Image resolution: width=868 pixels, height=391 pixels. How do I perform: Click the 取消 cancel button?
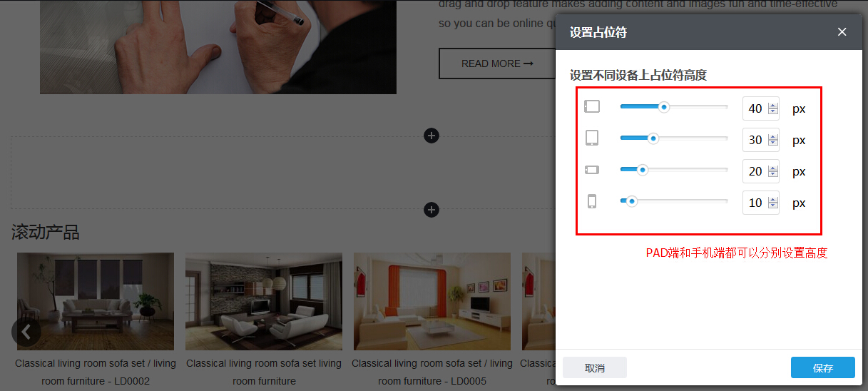pos(595,367)
